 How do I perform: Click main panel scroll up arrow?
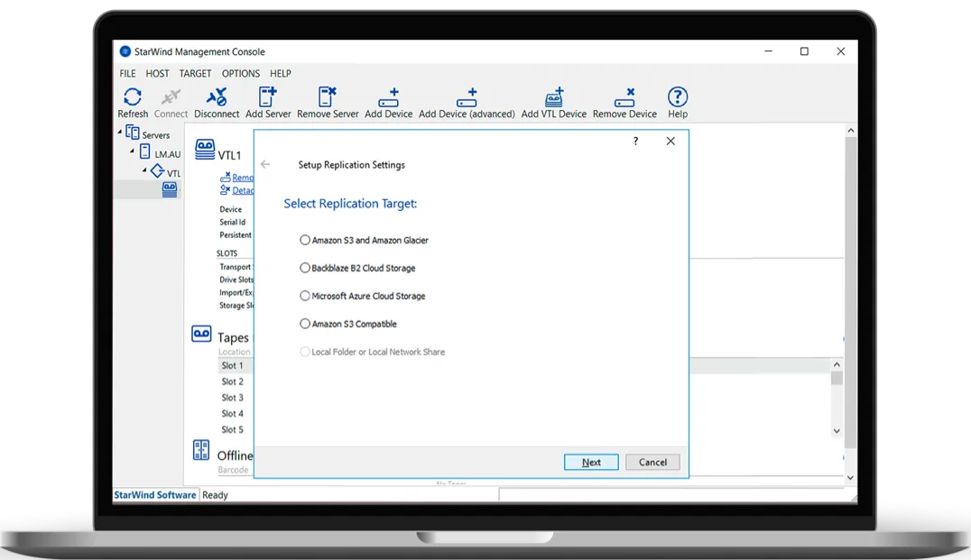pos(851,131)
